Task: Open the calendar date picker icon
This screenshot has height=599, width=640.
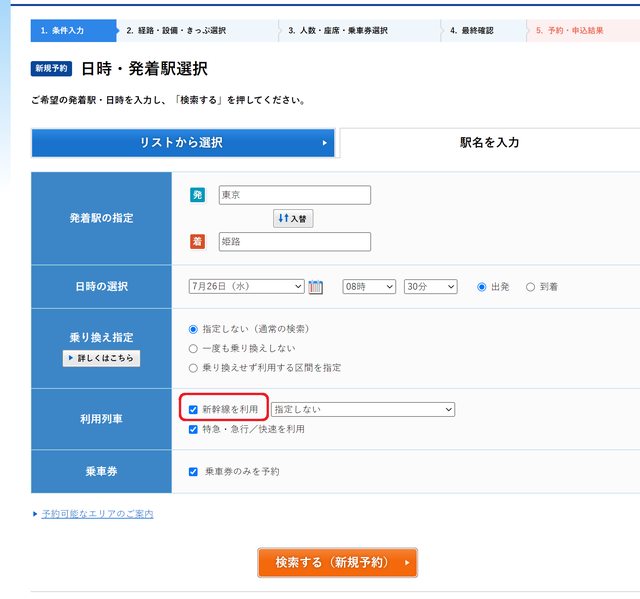Action: click(x=316, y=287)
